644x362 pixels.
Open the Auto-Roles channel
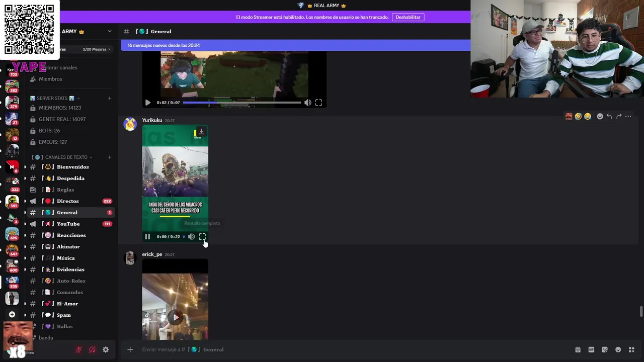(x=70, y=281)
